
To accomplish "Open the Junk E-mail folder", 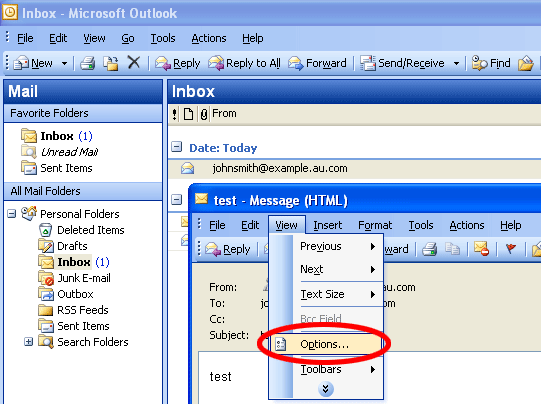I will coord(75,278).
